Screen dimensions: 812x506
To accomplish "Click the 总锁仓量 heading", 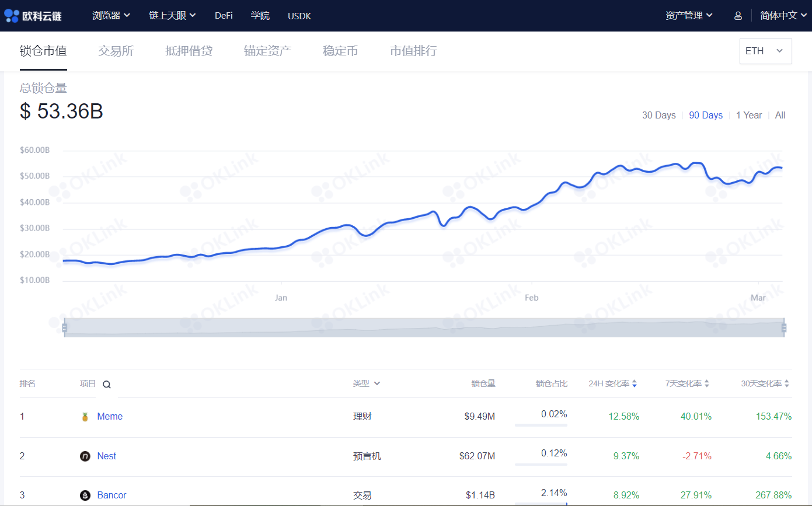I will tap(43, 88).
